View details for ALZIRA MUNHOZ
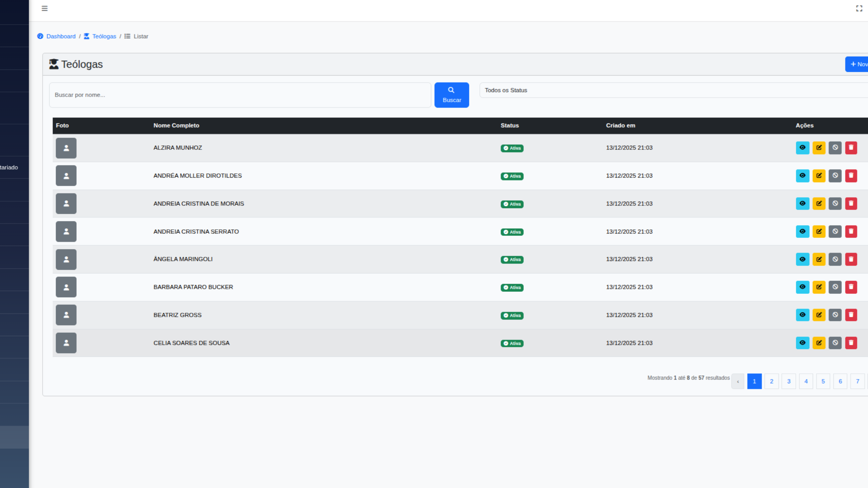This screenshot has width=868, height=488. pos(802,148)
